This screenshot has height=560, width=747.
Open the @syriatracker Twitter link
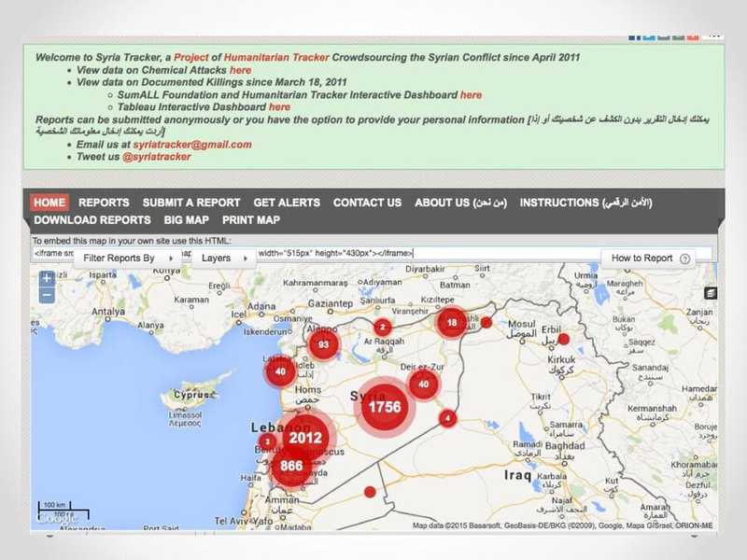[157, 157]
